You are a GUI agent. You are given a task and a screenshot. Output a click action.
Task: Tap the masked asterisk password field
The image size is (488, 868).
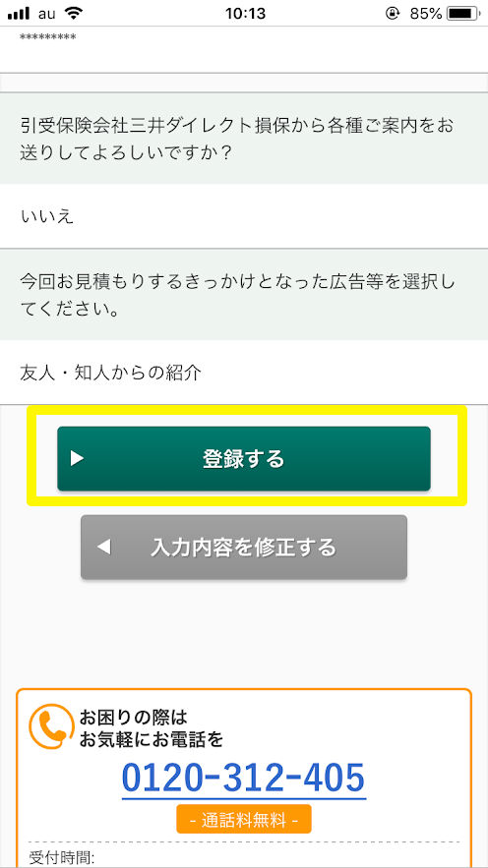[x=244, y=49]
